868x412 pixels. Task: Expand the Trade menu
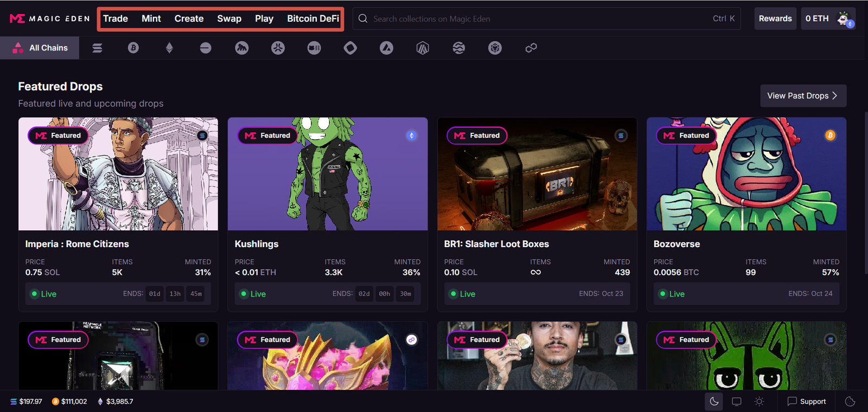[116, 18]
